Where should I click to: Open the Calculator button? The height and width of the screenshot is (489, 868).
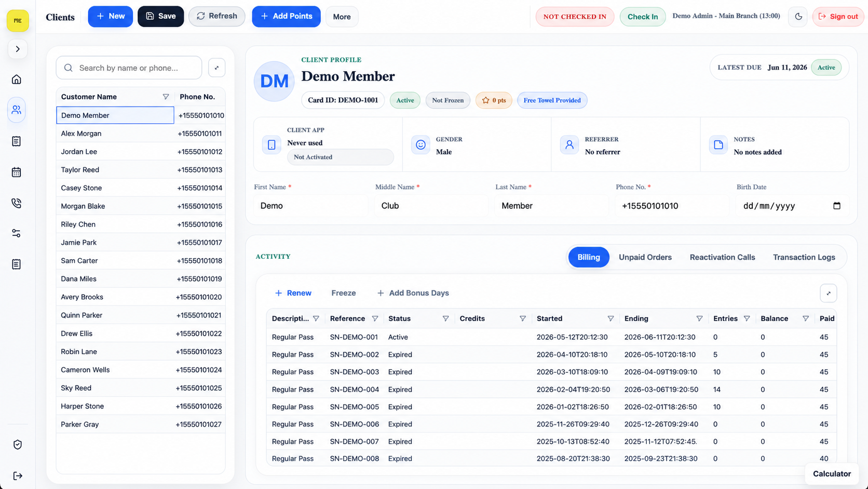click(832, 473)
